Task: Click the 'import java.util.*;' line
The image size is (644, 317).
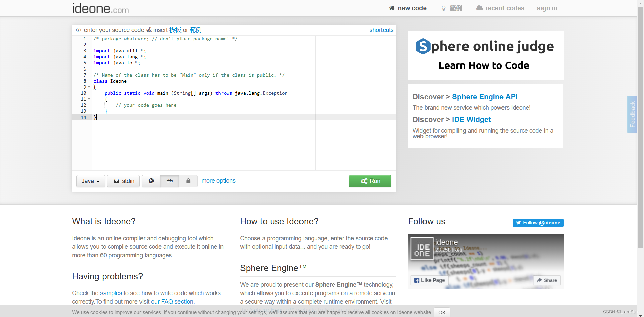Action: coord(120,51)
